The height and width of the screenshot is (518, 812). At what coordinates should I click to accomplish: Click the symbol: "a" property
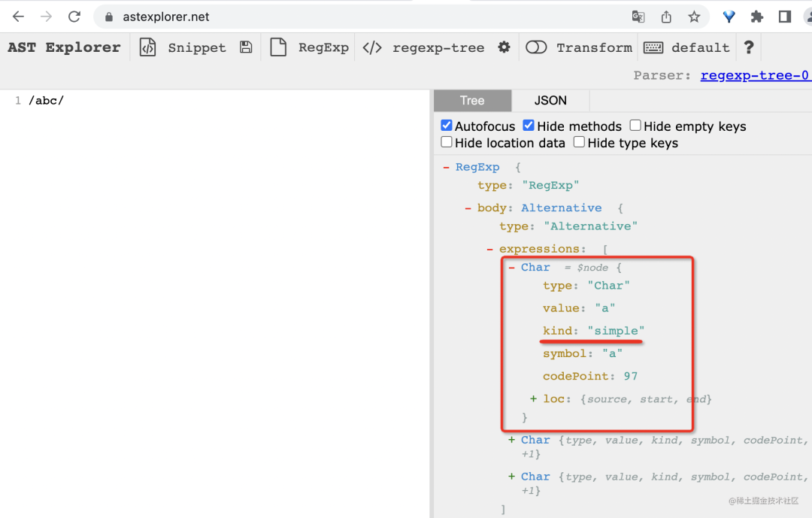583,354
